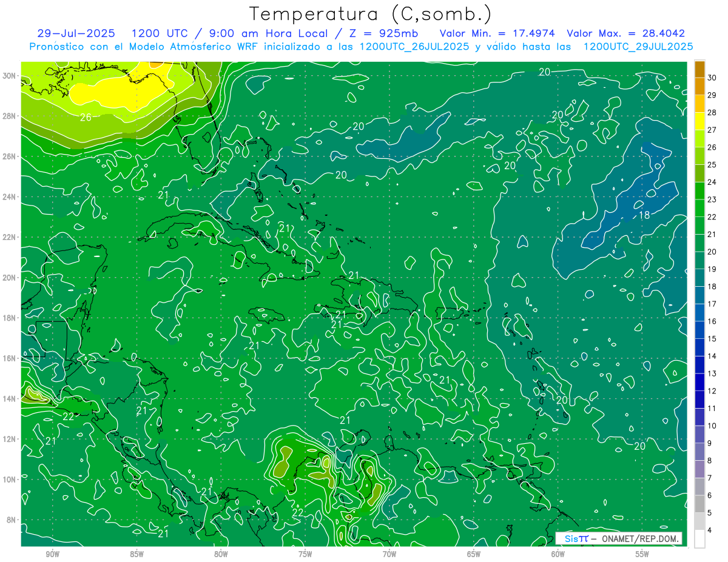Click the '22N' latitude axis label
Viewport: 728px width, 562px height.
tap(10, 237)
